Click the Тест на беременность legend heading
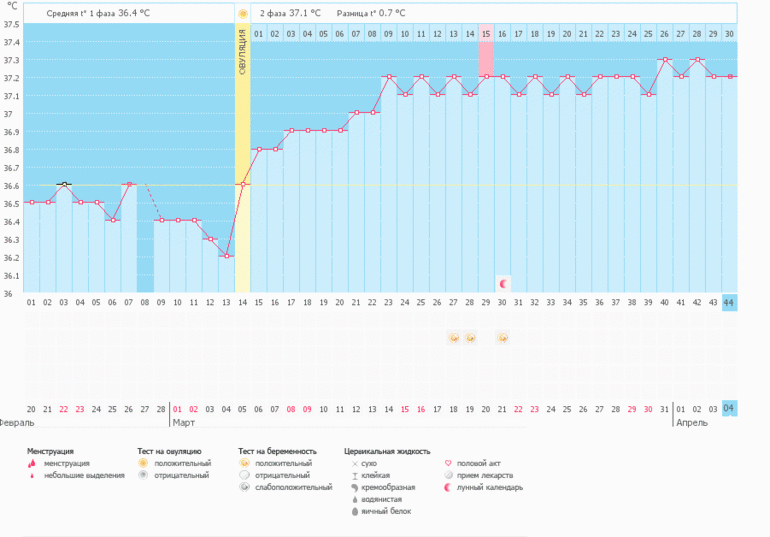This screenshot has width=770, height=537. [x=277, y=451]
